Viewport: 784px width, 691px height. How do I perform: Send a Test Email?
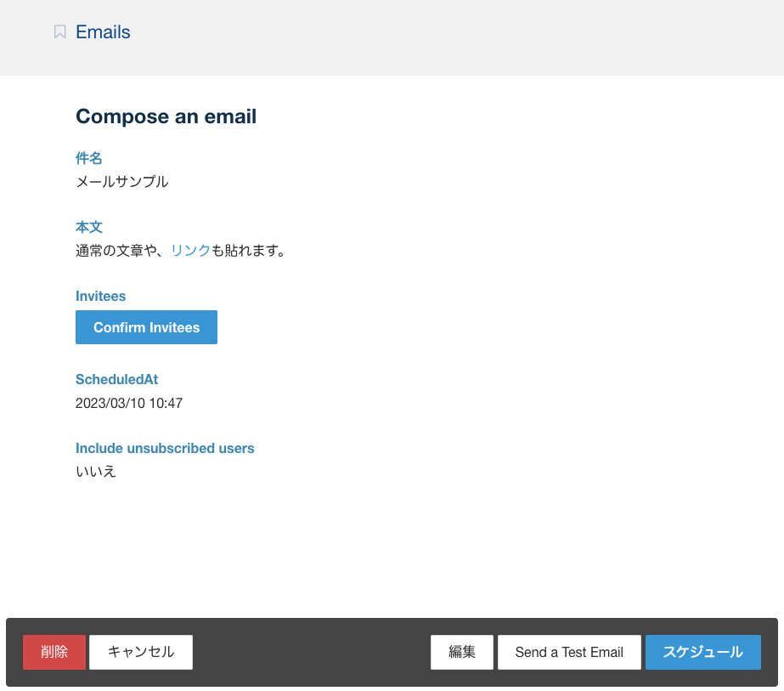(569, 652)
